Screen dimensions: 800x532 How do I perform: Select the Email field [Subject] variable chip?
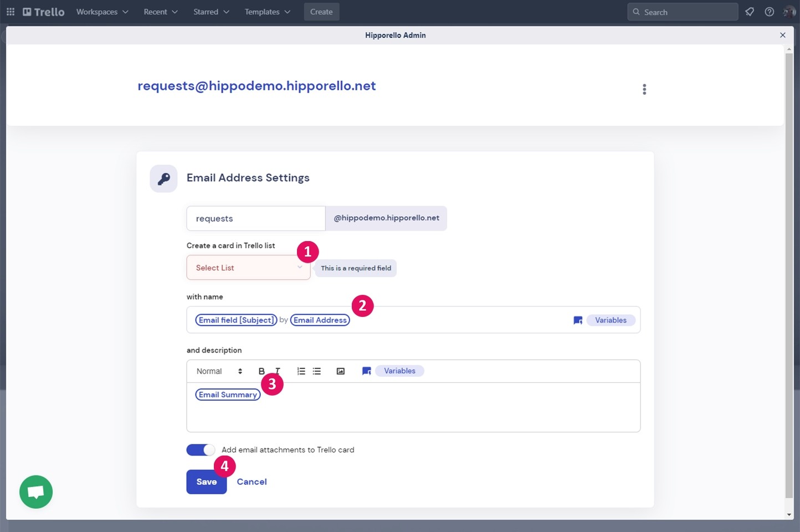pos(236,320)
